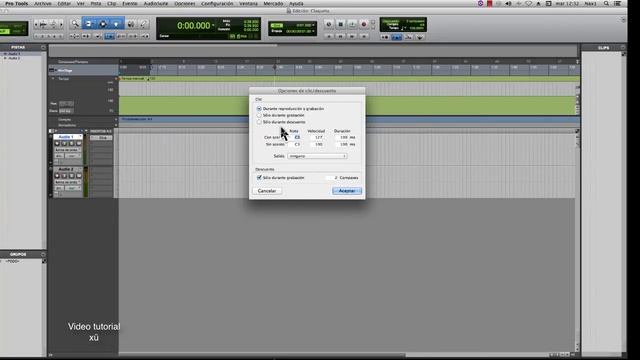Image resolution: width=640 pixels, height=360 pixels.
Task: Select the Scrubber speaker tool
Action: [x=131, y=24]
